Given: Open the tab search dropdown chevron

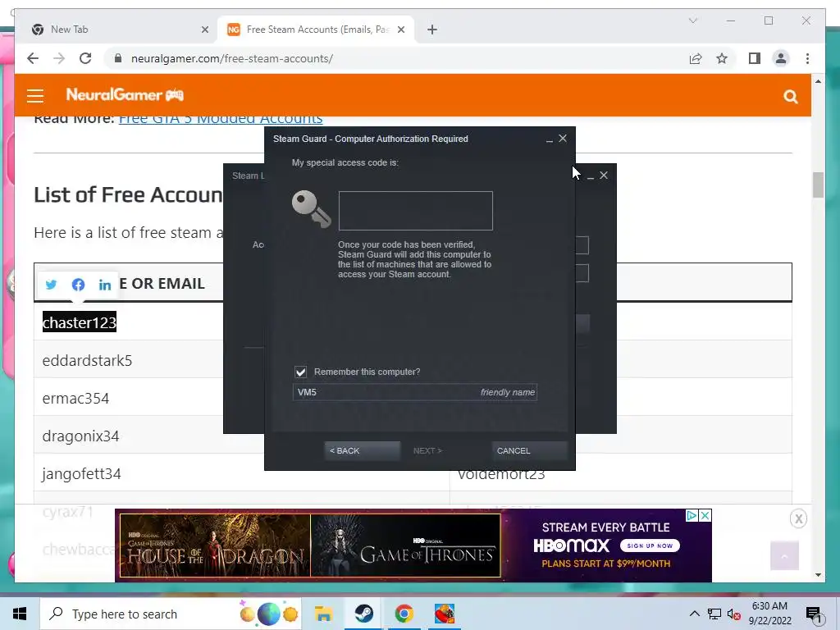Looking at the screenshot, I should [692, 21].
